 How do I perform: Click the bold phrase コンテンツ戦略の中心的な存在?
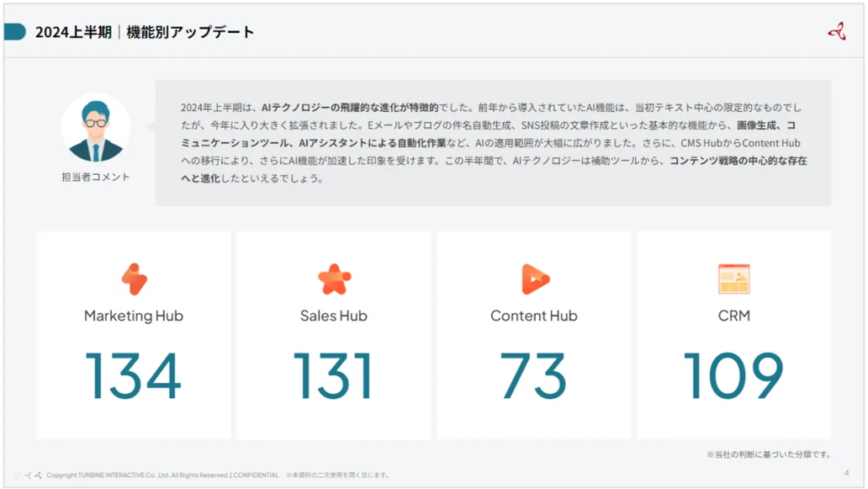(x=738, y=161)
